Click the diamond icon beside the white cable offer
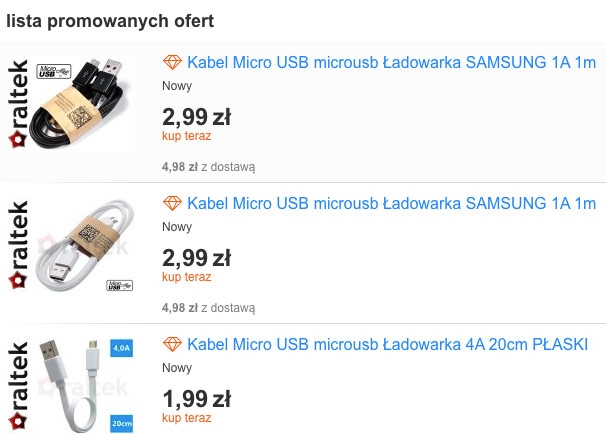 [172, 203]
